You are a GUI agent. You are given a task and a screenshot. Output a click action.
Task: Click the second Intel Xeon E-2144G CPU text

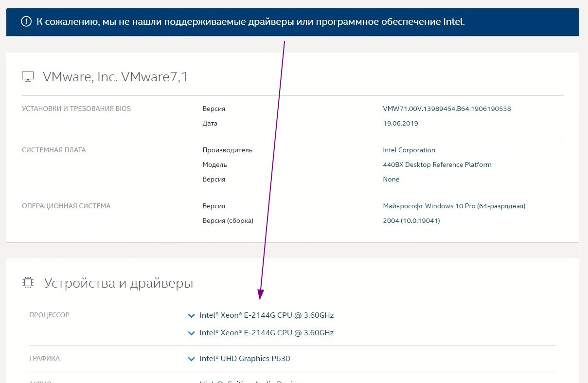pyautogui.click(x=267, y=333)
